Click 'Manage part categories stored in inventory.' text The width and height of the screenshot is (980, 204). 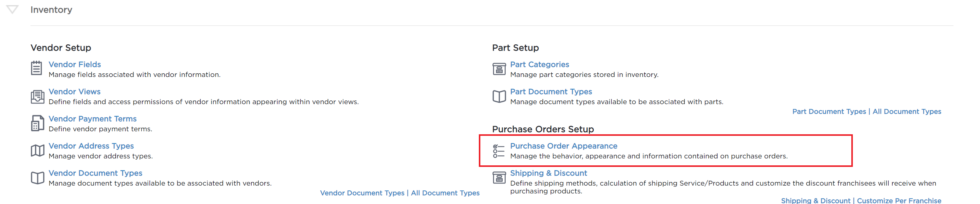(584, 75)
